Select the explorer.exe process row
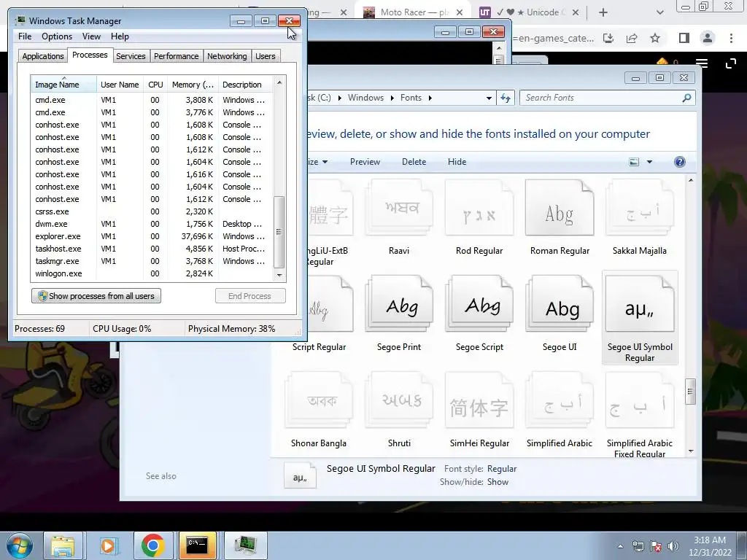747x560 pixels. pyautogui.click(x=152, y=236)
